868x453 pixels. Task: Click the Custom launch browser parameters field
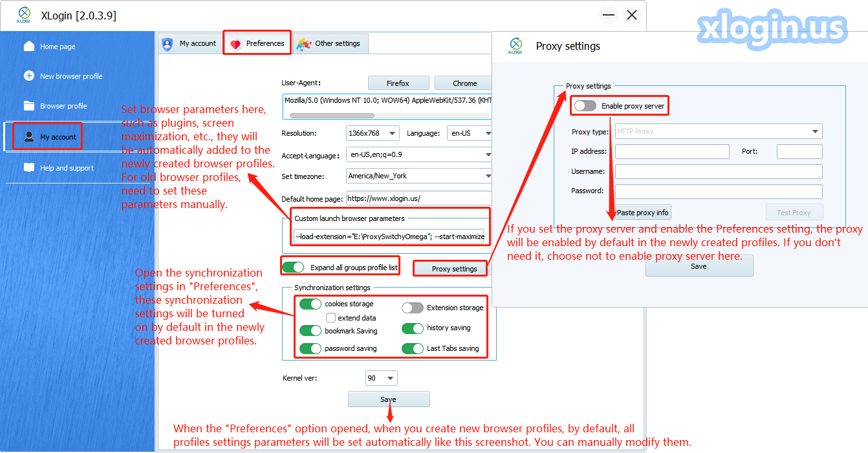click(x=389, y=237)
